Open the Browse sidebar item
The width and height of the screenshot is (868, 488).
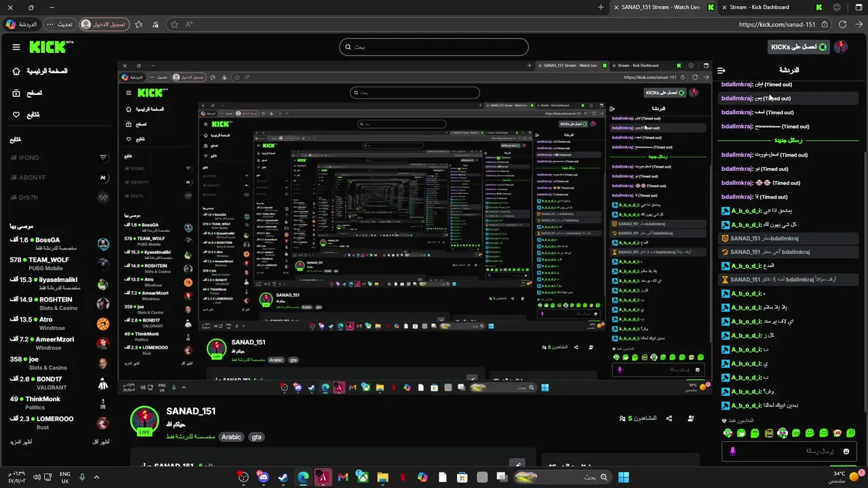pyautogui.click(x=27, y=93)
